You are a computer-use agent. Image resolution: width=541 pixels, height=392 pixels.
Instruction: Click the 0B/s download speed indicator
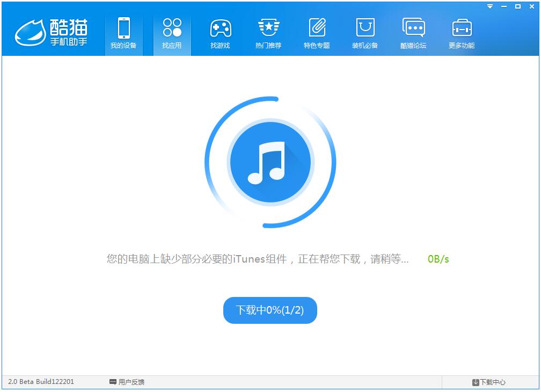click(438, 259)
